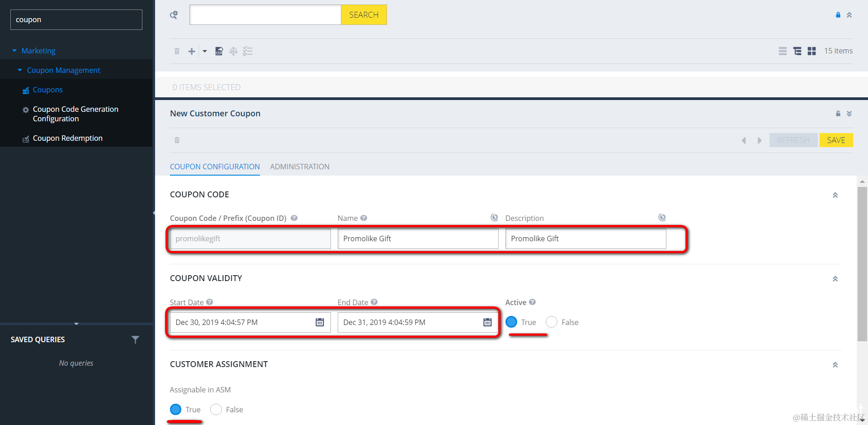Collapse navigation tree via bottom arrow handle

pos(76,324)
